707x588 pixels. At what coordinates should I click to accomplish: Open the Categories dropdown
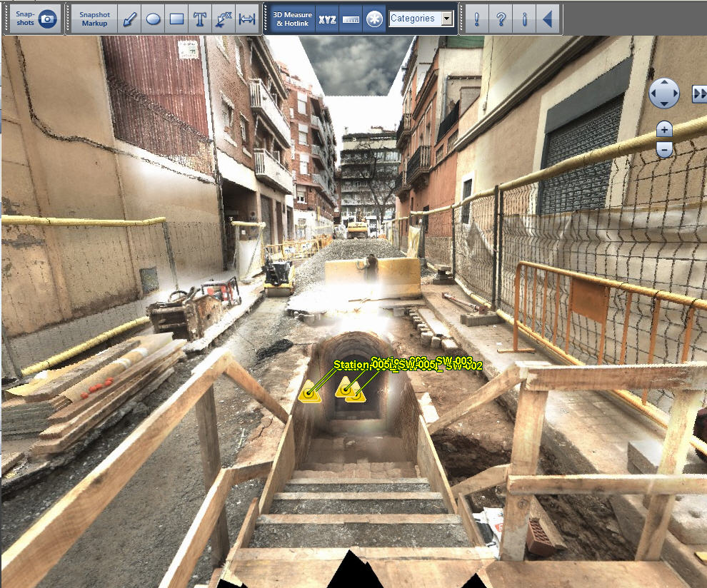(421, 19)
